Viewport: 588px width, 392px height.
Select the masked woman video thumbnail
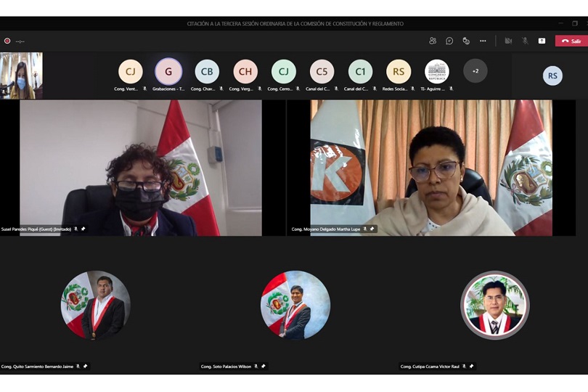(21, 75)
